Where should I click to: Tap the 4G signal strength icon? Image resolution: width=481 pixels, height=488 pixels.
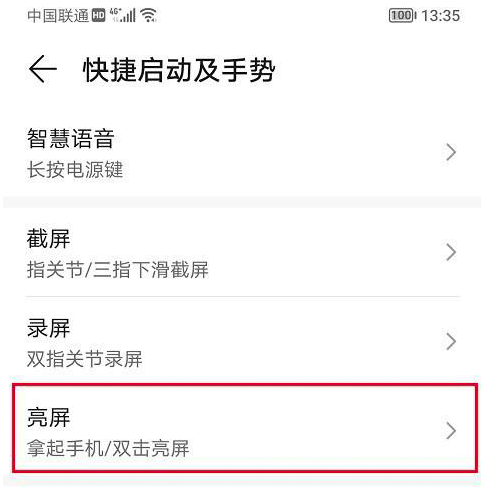(x=122, y=15)
